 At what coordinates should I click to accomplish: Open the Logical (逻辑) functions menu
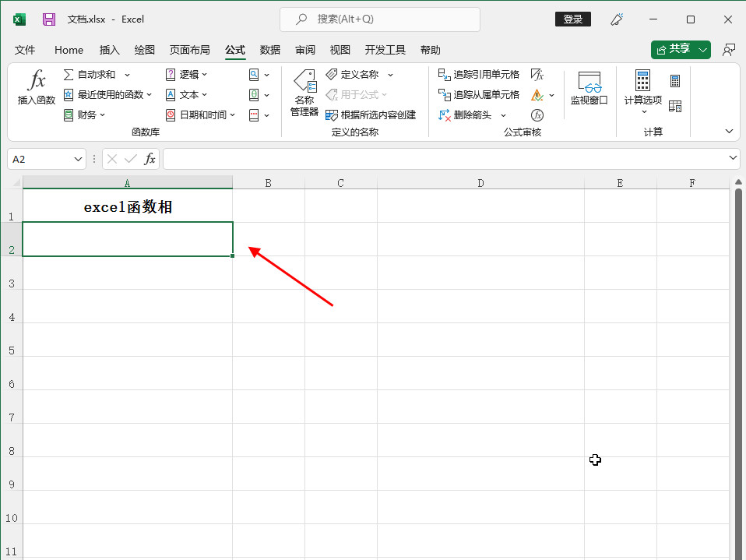click(x=187, y=75)
